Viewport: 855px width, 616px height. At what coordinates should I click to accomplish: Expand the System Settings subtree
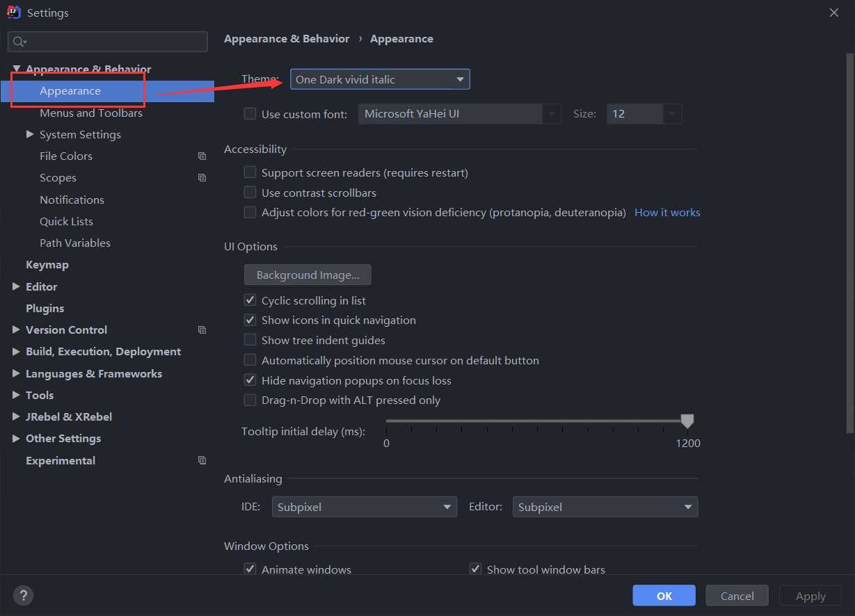[x=30, y=134]
